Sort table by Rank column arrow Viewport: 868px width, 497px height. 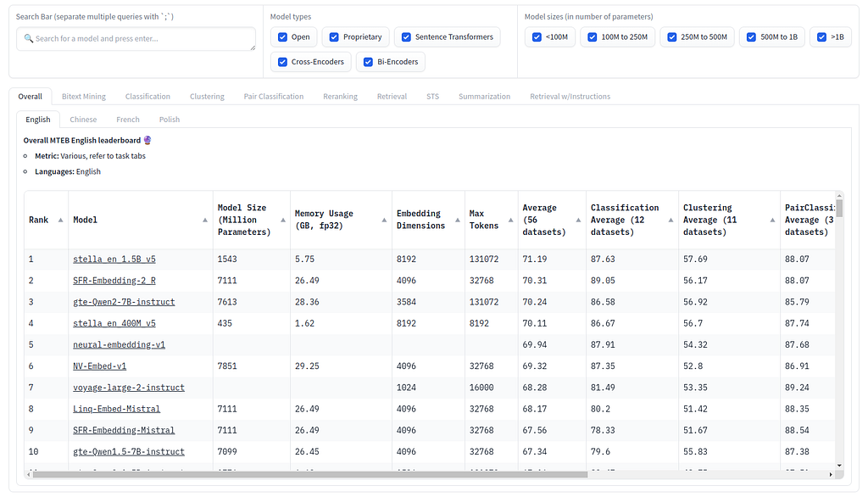(60, 220)
